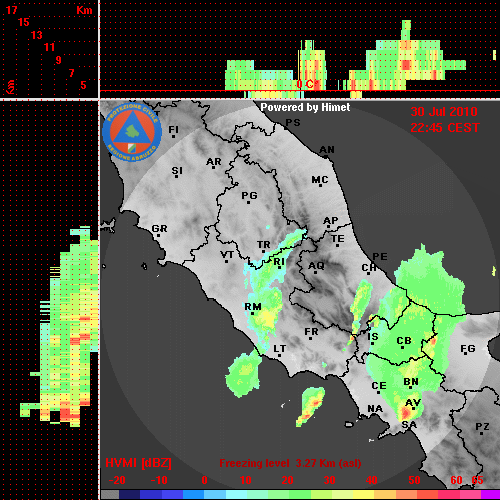Viewport: 500px width, 500px height.
Task: Select the PZ city label
Action: pos(482,427)
